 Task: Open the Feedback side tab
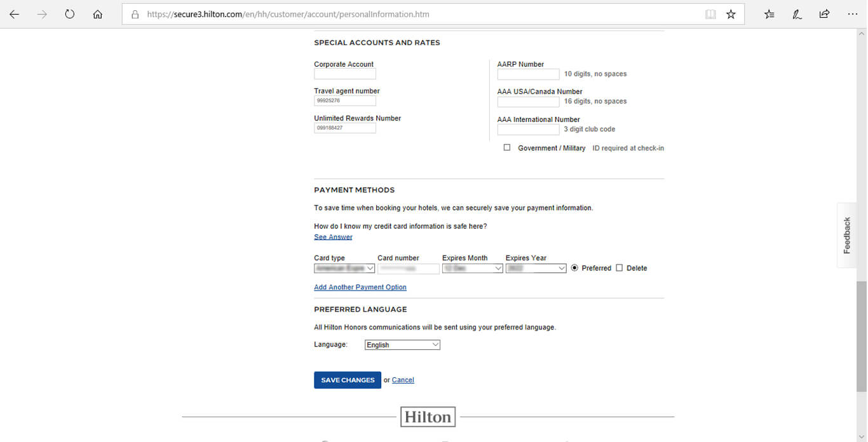[846, 235]
